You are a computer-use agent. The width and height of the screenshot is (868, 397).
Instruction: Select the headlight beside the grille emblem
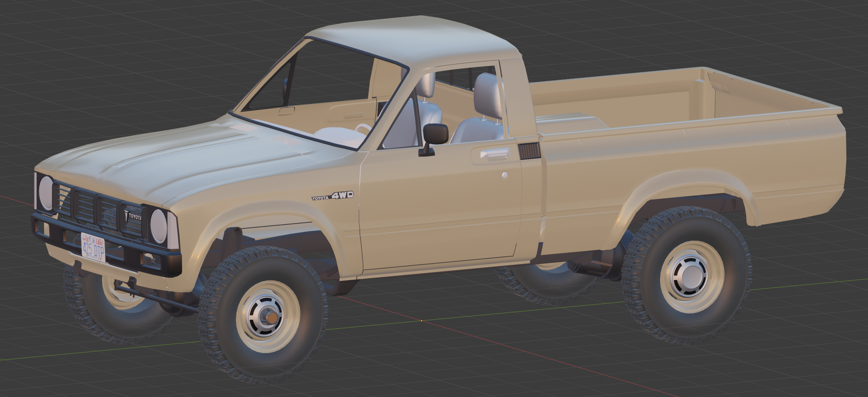point(159,226)
